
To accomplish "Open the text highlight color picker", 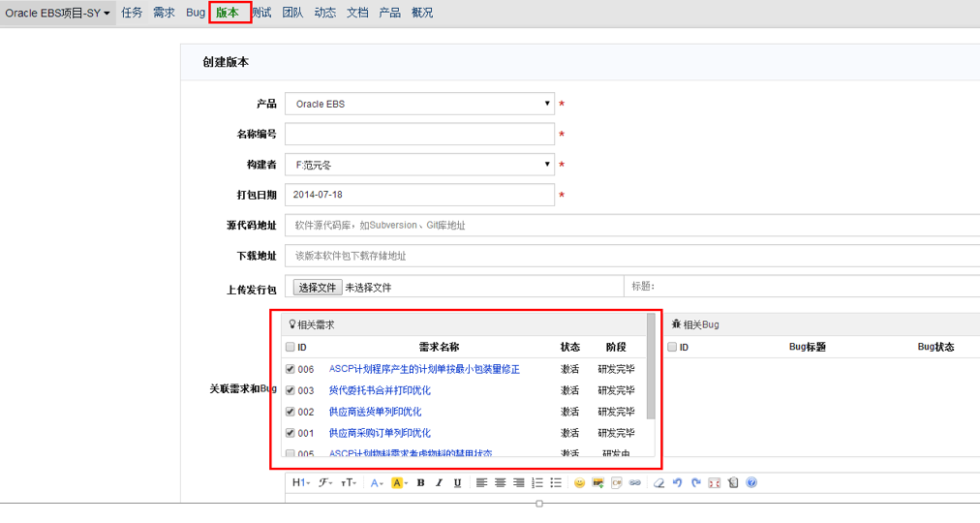I will (x=398, y=483).
